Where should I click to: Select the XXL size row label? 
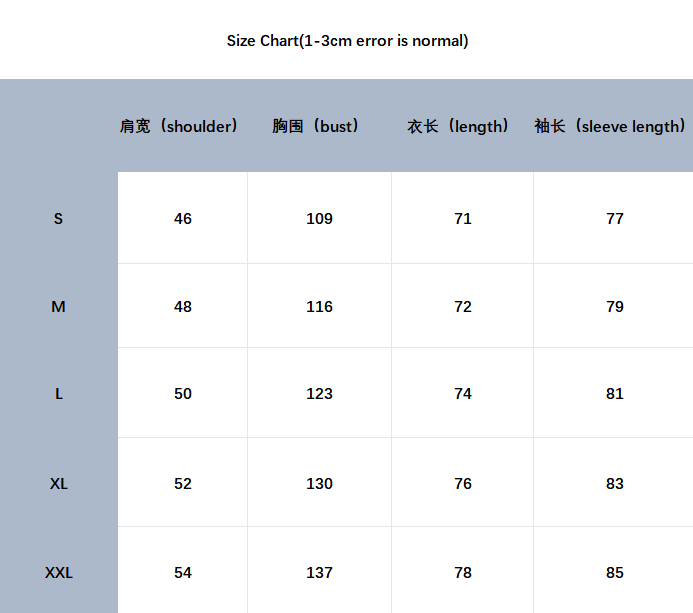tap(59, 573)
